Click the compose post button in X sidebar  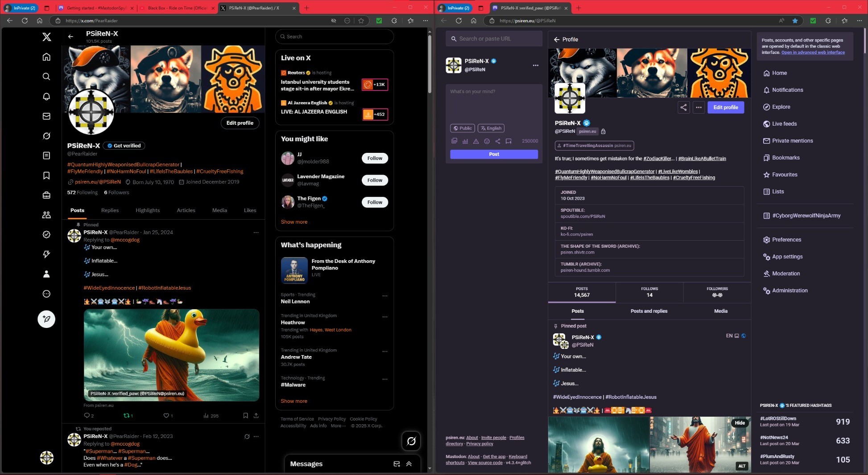tap(46, 319)
